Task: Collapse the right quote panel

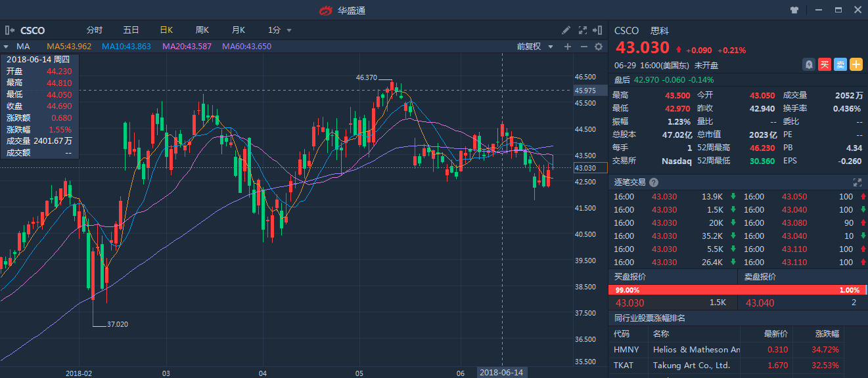Action: pyautogui.click(x=597, y=30)
